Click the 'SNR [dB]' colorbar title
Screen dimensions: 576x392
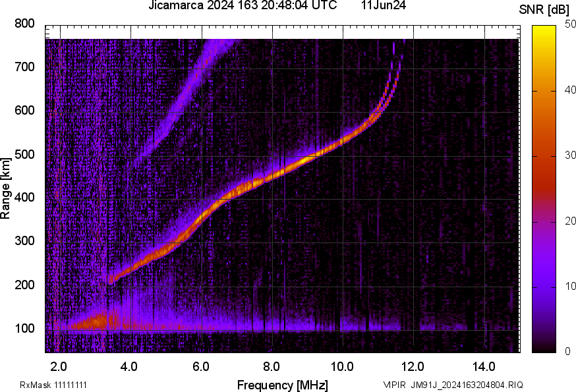544,10
